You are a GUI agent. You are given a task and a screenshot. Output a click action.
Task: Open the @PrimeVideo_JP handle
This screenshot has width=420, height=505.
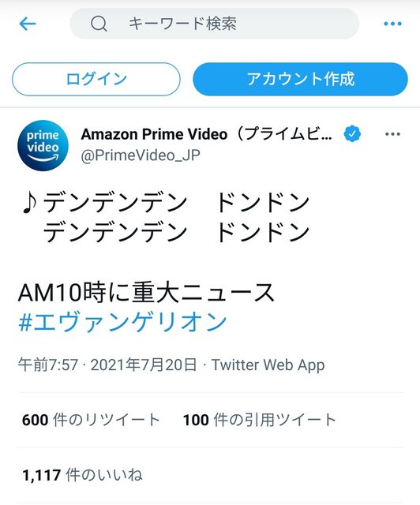pos(141,155)
